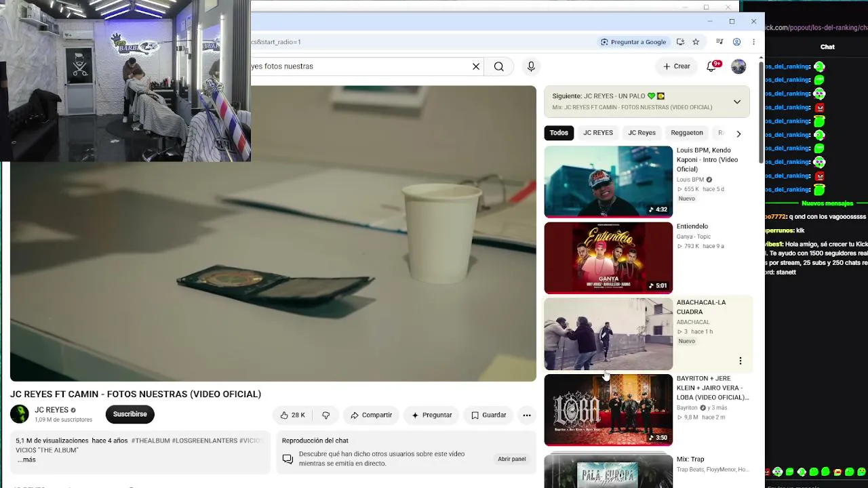Dislike the video with thumbs-down
Viewport: 868px width, 488px height.
point(326,415)
